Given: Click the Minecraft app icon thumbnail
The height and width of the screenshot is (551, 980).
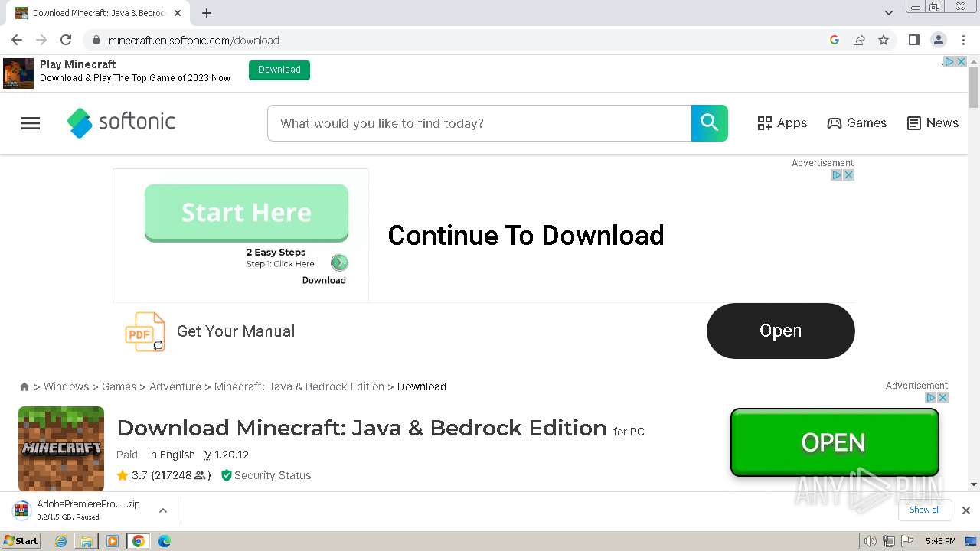Looking at the screenshot, I should point(61,448).
